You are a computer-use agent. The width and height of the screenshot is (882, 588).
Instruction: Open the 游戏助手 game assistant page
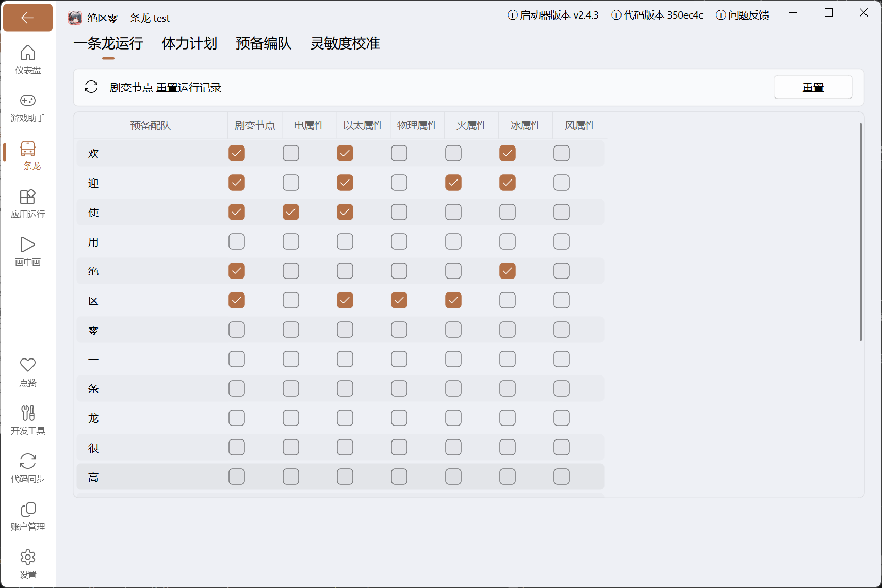[28, 108]
